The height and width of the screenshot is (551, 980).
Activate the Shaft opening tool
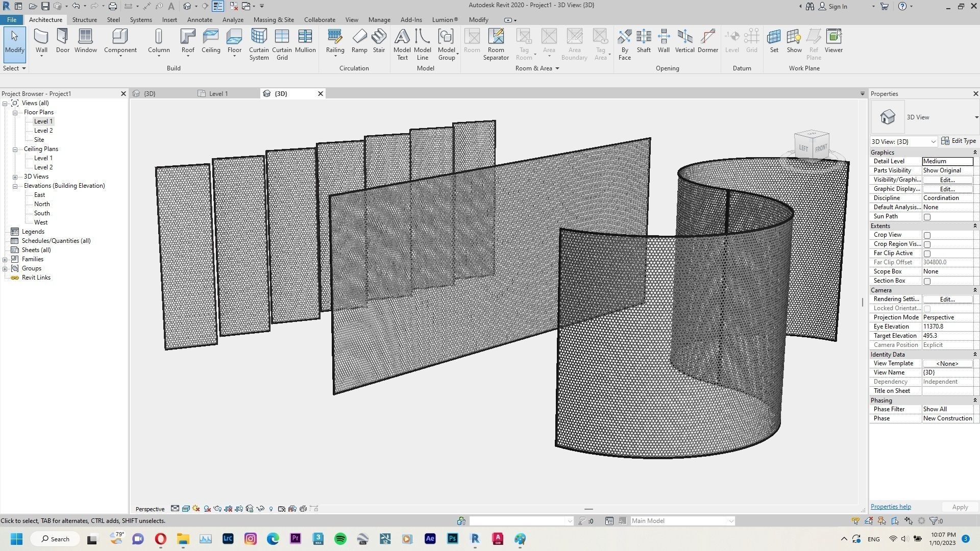click(x=643, y=41)
